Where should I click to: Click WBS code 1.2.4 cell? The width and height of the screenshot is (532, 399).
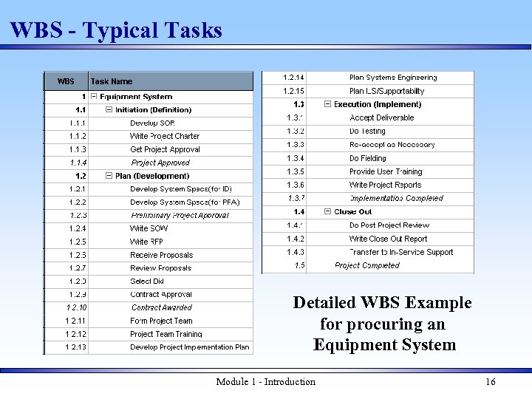point(66,228)
